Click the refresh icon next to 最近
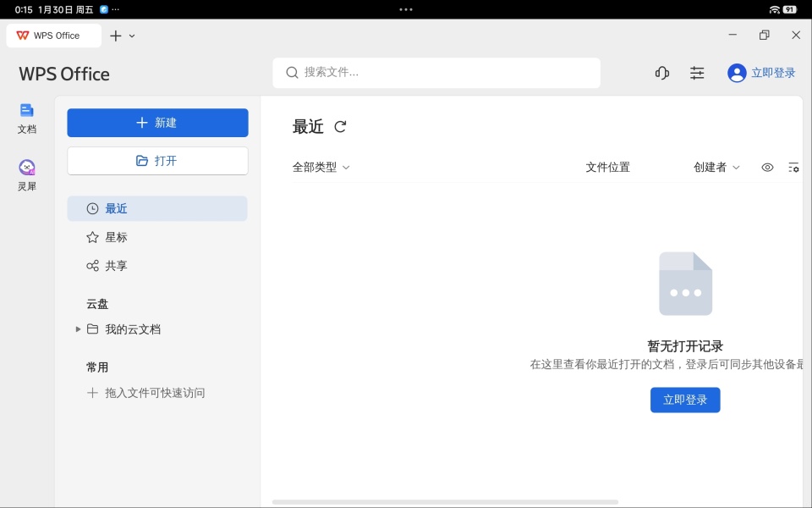This screenshot has height=508, width=812. click(340, 126)
